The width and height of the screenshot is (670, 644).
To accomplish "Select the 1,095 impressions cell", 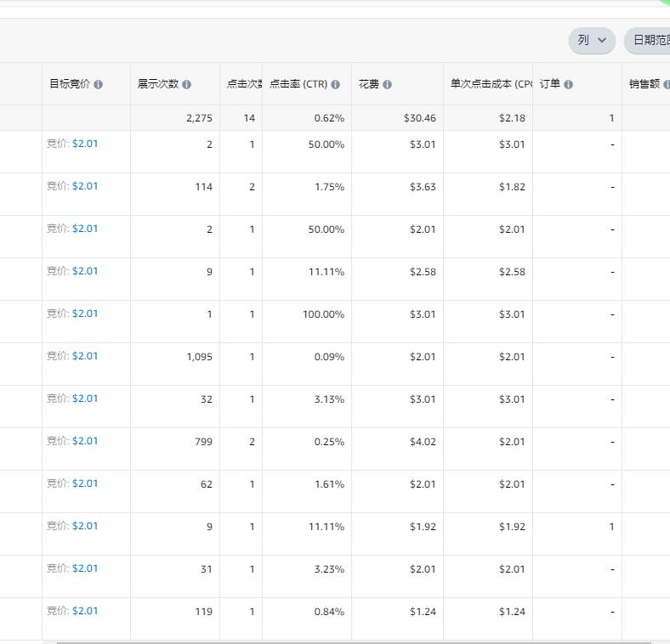I will point(199,357).
